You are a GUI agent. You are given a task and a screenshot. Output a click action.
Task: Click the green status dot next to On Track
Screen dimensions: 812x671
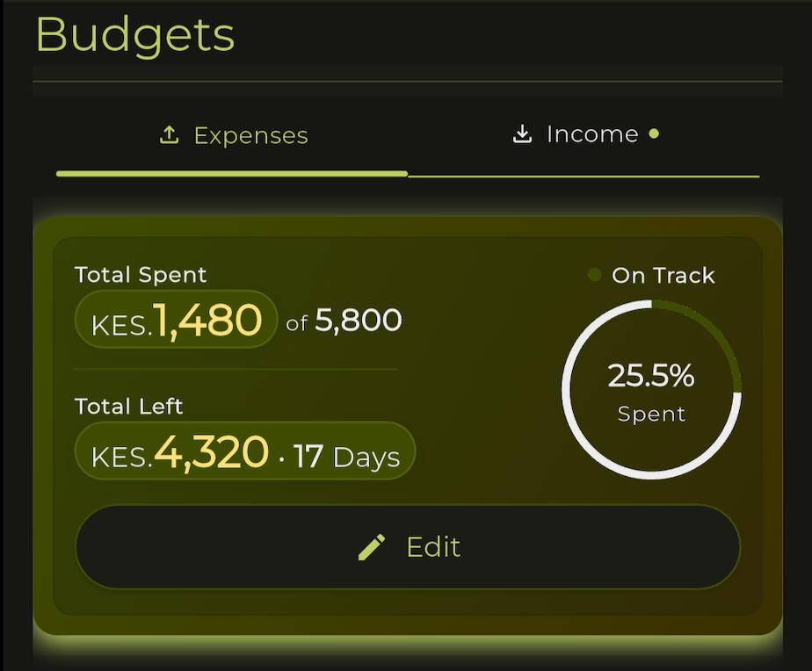pyautogui.click(x=594, y=274)
